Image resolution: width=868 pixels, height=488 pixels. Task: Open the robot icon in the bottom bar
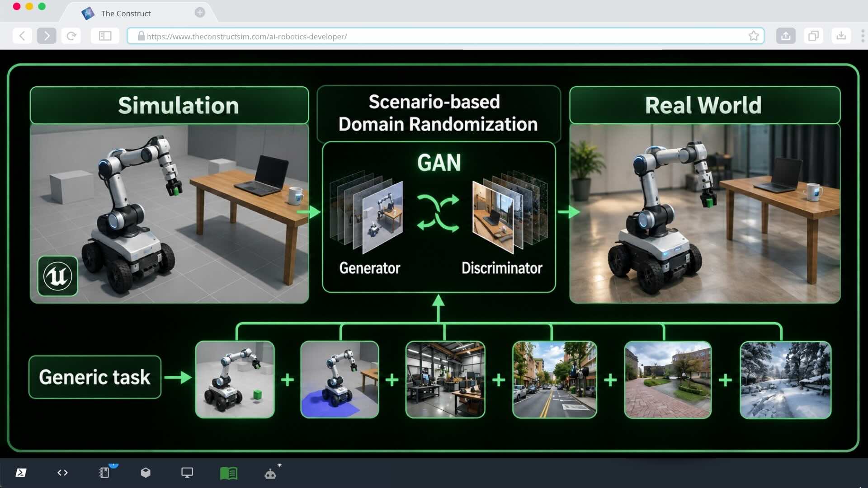click(x=270, y=474)
